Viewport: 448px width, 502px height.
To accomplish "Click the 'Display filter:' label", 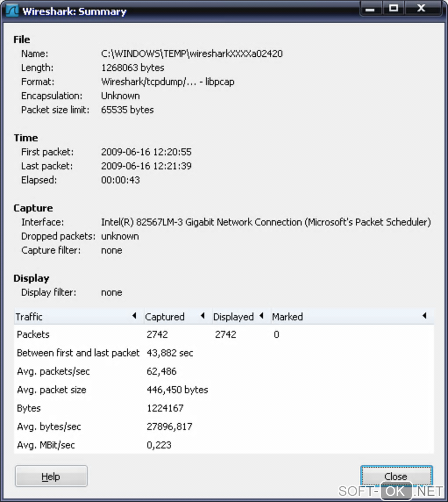I will (x=49, y=293).
